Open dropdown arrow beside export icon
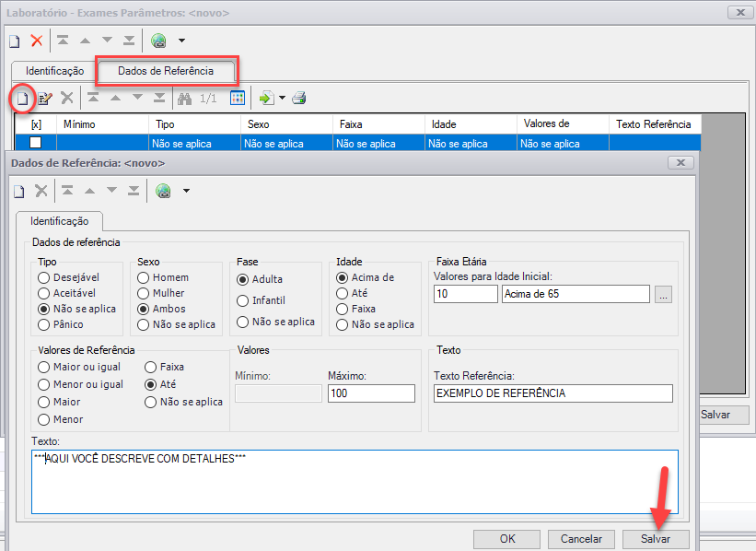 point(282,98)
